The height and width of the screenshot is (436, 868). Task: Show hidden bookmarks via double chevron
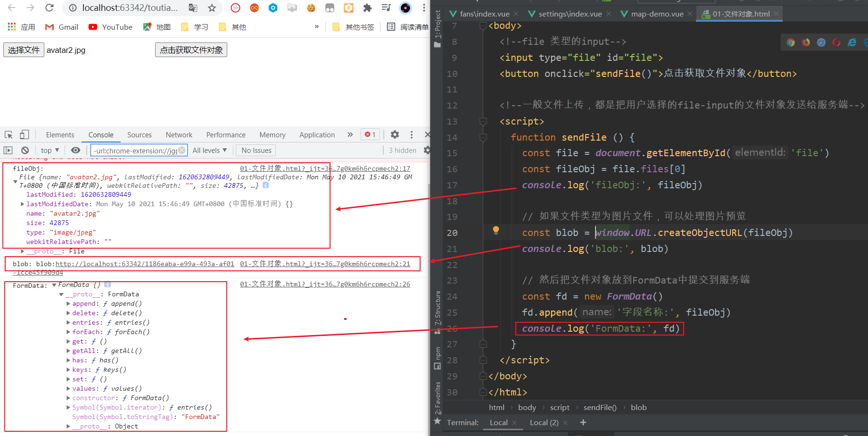(316, 27)
